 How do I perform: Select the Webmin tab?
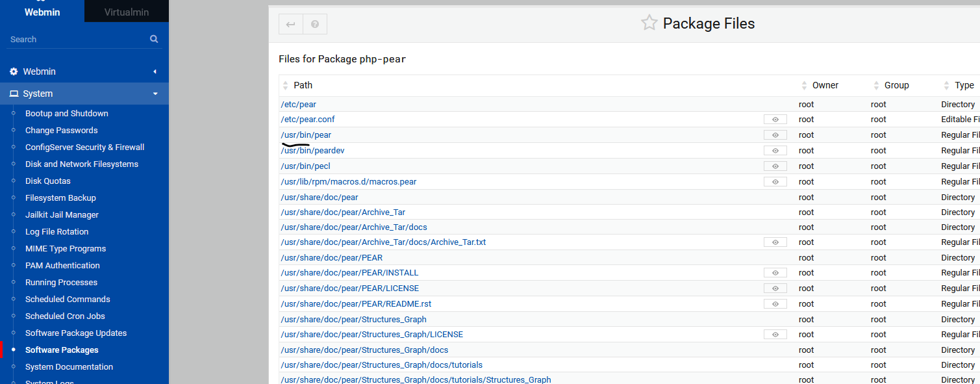[x=42, y=12]
